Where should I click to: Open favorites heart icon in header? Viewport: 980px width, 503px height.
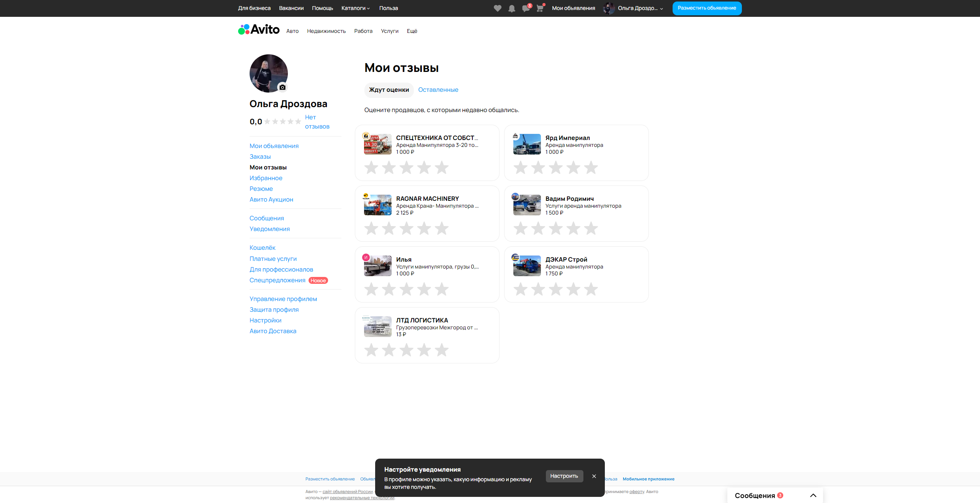click(x=497, y=8)
